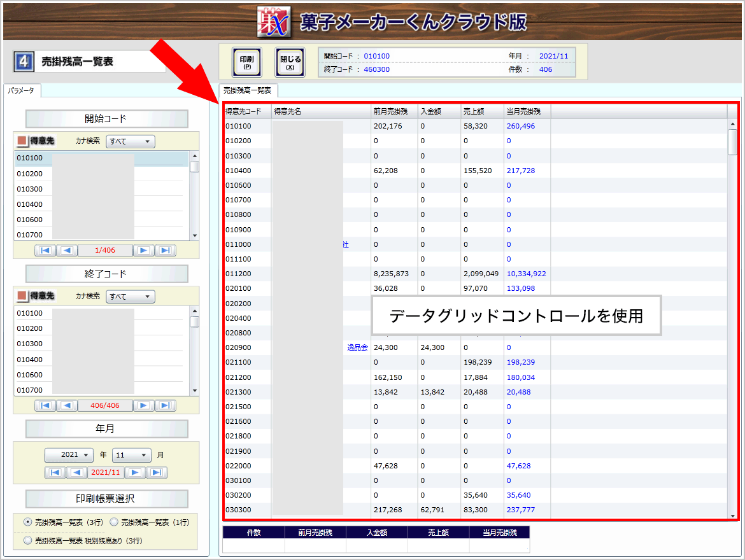
Task: Go to next record in 終了コード navigator
Action: point(143,405)
